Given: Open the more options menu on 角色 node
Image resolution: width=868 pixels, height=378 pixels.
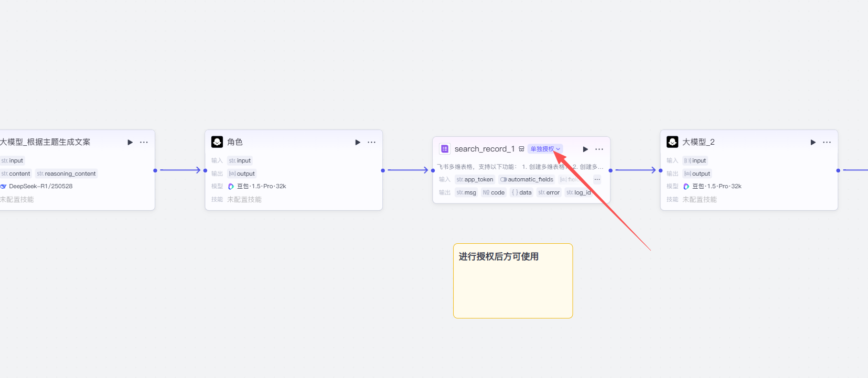Looking at the screenshot, I should [371, 142].
